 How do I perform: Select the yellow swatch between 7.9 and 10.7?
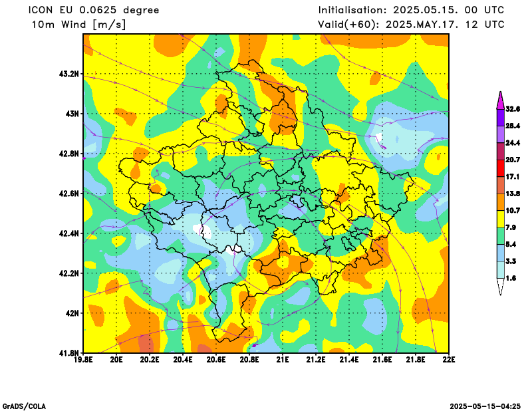[x=501, y=219]
